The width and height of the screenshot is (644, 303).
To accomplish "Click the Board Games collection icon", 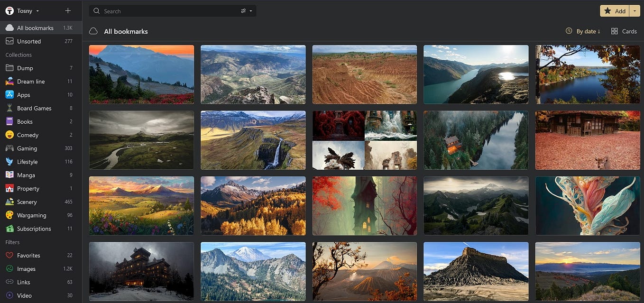I will tap(9, 108).
